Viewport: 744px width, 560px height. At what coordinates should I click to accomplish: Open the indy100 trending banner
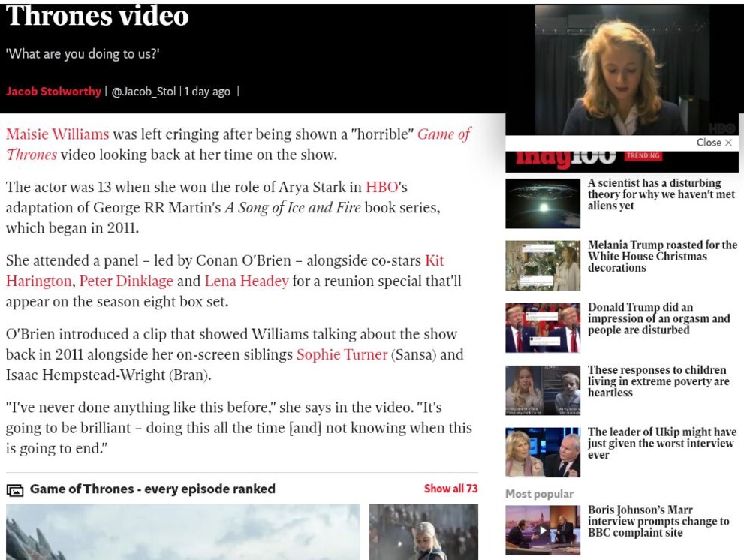tap(622, 162)
